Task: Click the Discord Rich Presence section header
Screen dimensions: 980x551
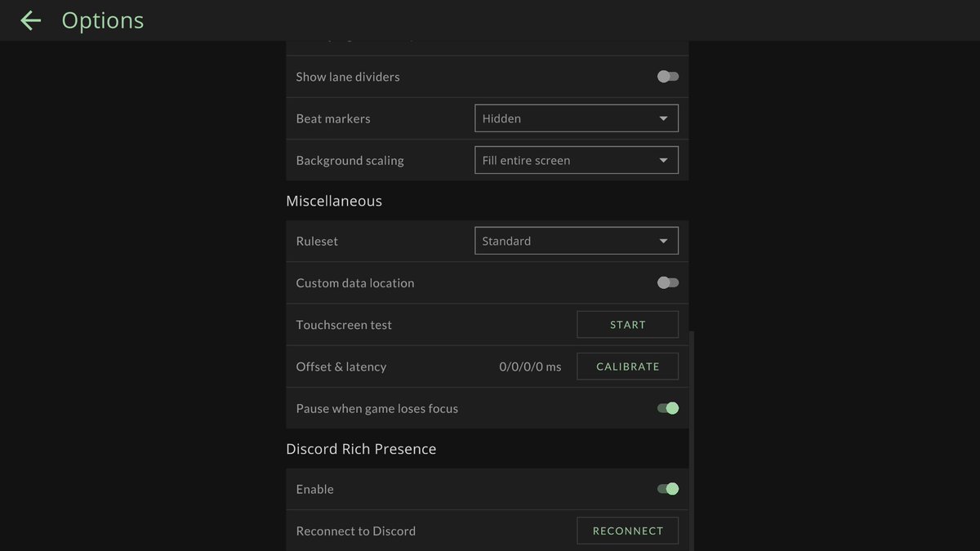Action: [x=361, y=448]
